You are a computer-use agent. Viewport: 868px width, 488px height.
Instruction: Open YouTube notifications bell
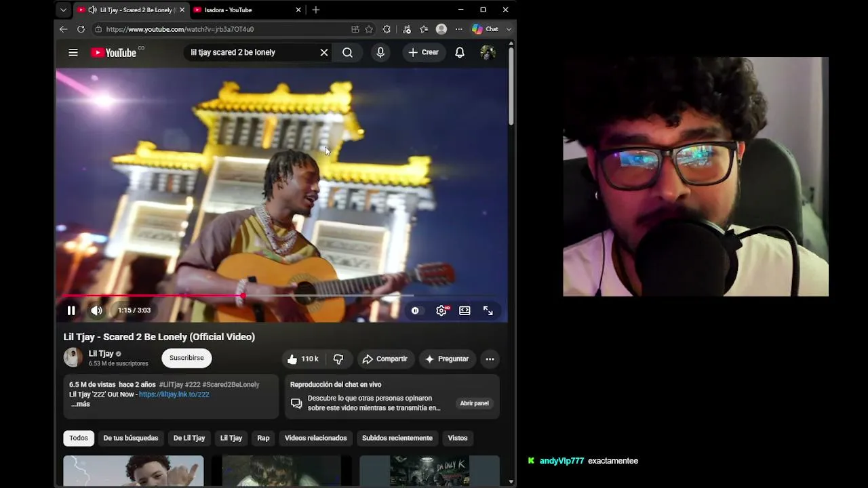(460, 52)
